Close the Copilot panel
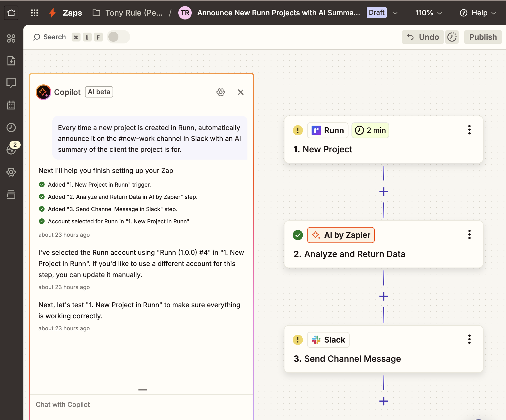 (x=241, y=92)
